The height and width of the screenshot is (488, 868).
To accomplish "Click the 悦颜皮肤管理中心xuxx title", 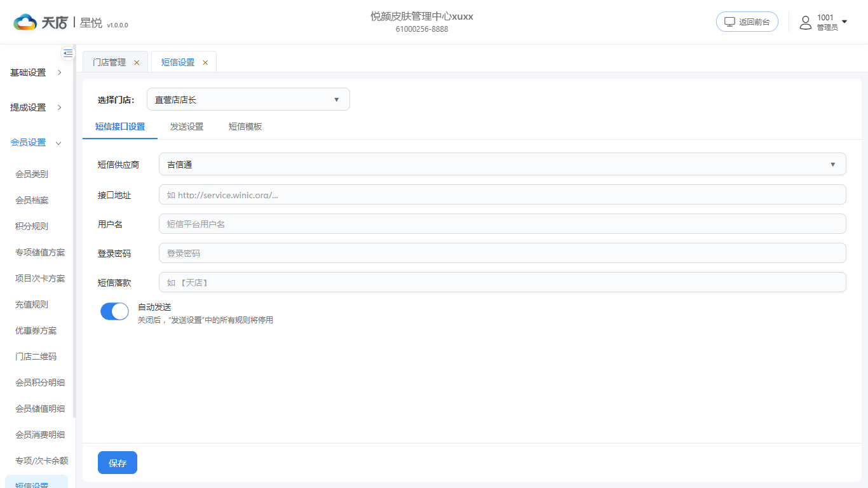I will click(x=422, y=17).
